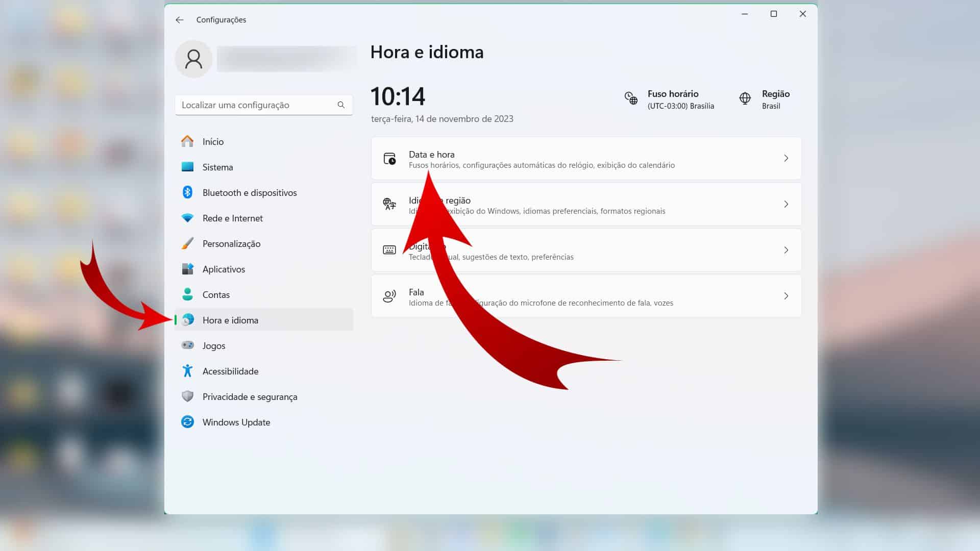Click the Personalização brush icon
This screenshot has width=980, height=551.
pos(188,243)
